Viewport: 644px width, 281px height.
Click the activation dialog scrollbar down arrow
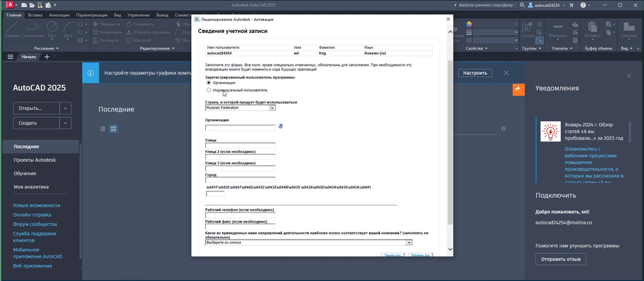[450, 249]
